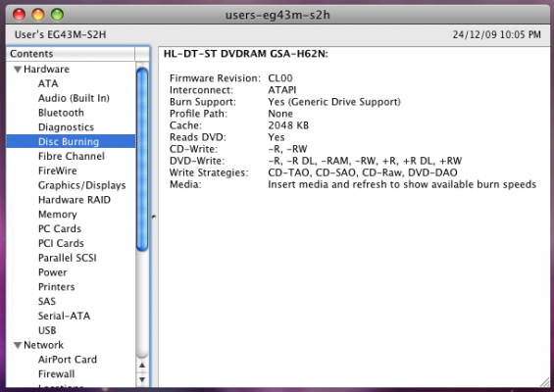Collapse the Network disclosure triangle
554x392 pixels.
point(18,345)
